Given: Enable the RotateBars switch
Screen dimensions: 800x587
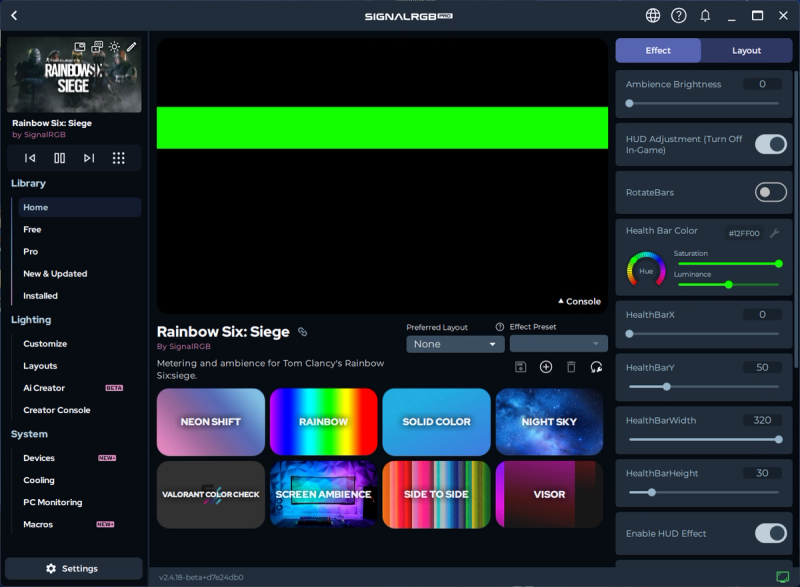Looking at the screenshot, I should pyautogui.click(x=770, y=192).
